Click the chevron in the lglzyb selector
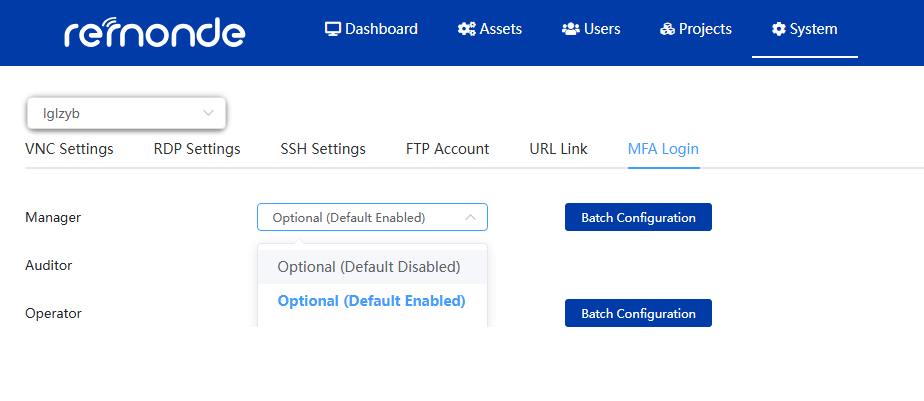 point(208,113)
